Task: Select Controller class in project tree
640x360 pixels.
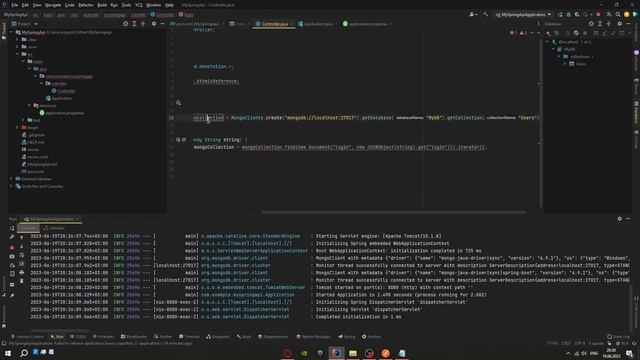Action: click(63, 91)
